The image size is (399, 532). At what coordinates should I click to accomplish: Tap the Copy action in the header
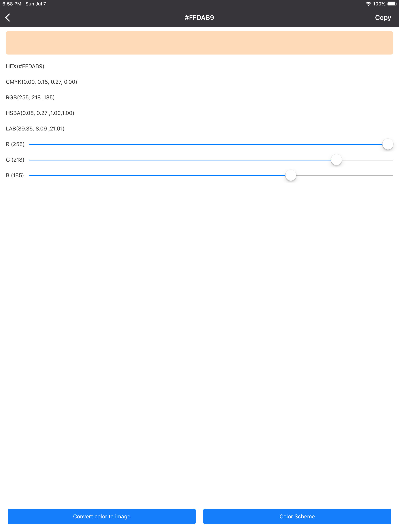[383, 18]
